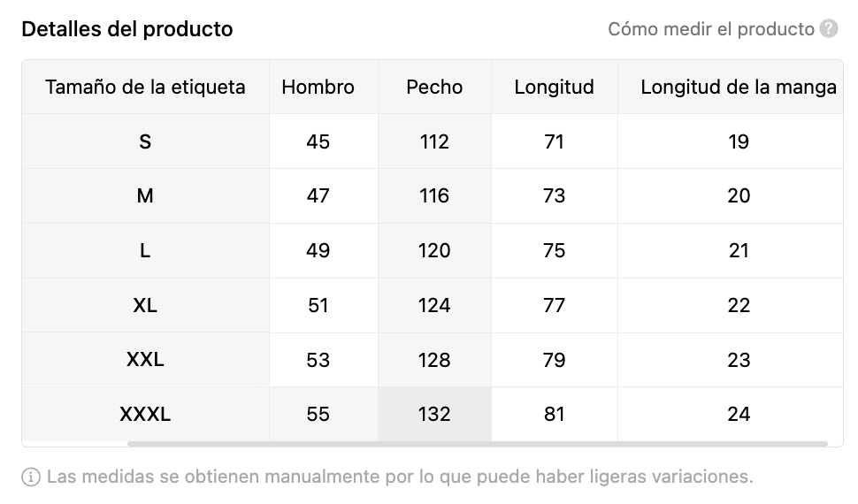Click the highlighted 132 chest cell
858x504 pixels.
[434, 415]
